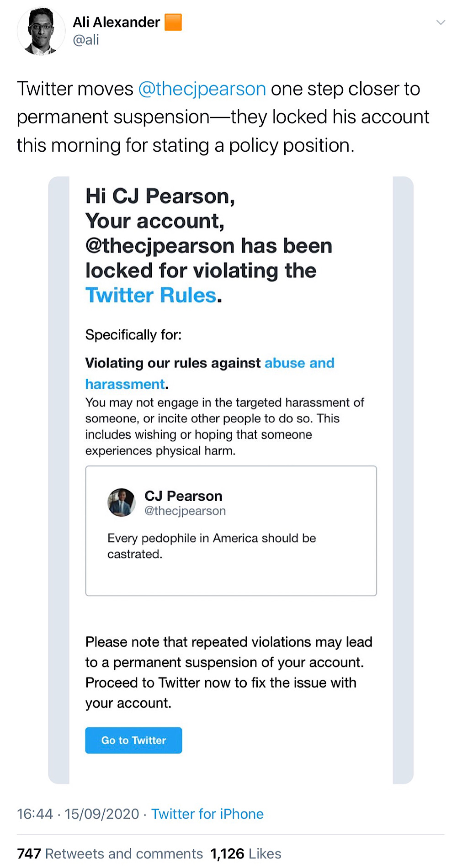Click the Ali Alexander display name
This screenshot has height=868, width=457.
(116, 22)
